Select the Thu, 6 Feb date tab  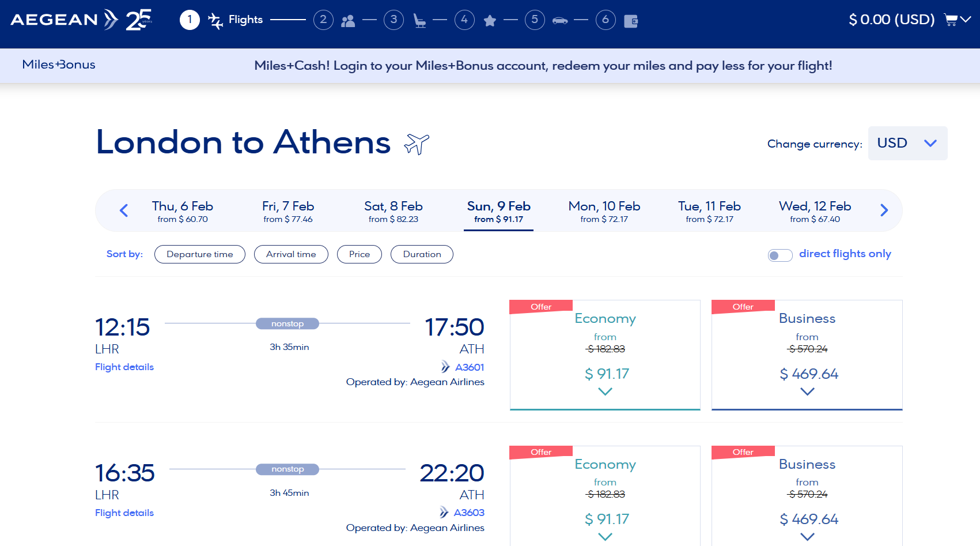pyautogui.click(x=183, y=211)
